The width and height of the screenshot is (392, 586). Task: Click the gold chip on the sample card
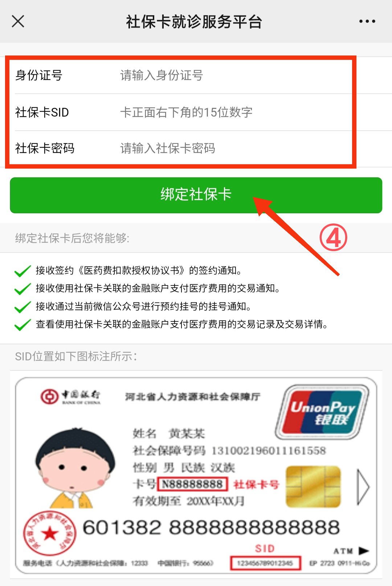click(313, 487)
